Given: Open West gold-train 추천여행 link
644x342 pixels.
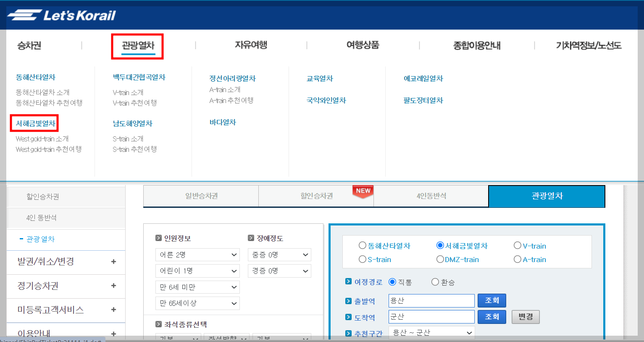Looking at the screenshot, I should point(49,149).
